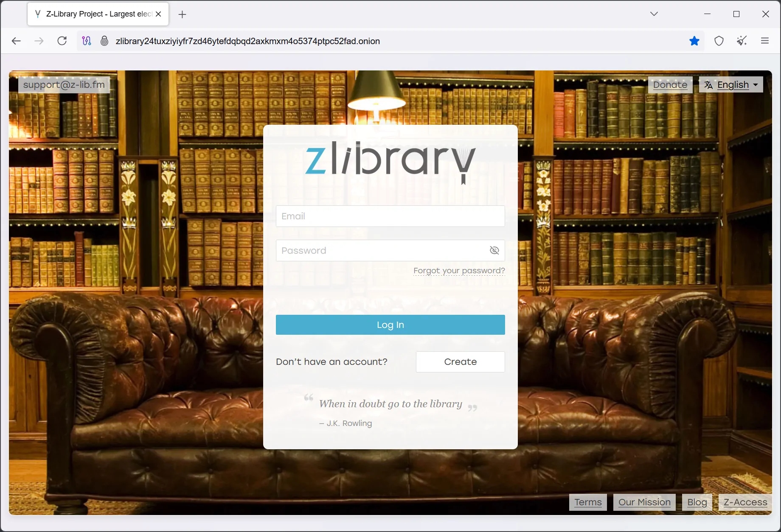Click the address bar URL

click(x=247, y=41)
